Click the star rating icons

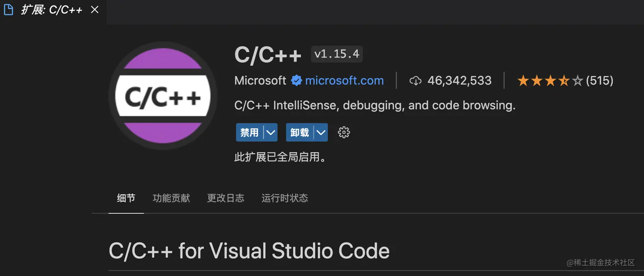(x=550, y=80)
